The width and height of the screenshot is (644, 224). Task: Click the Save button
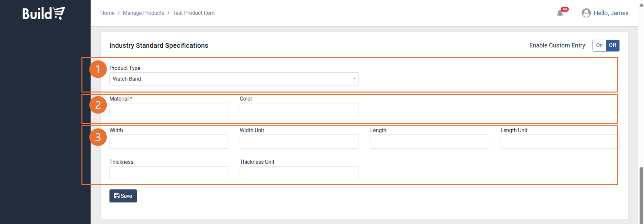pyautogui.click(x=123, y=196)
